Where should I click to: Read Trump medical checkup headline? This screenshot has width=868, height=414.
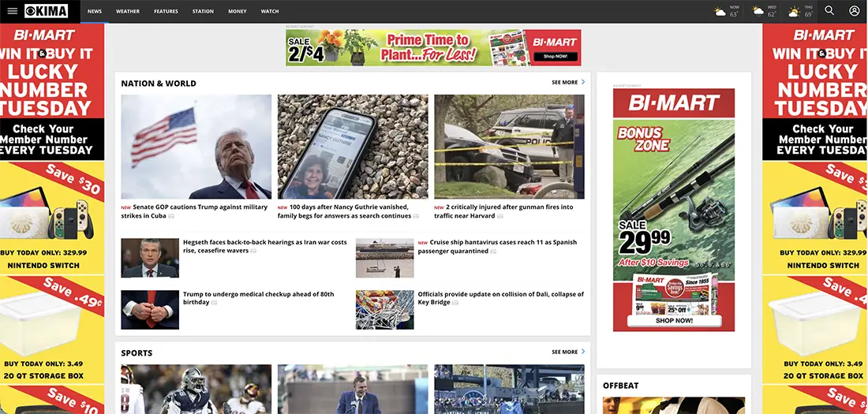point(259,298)
